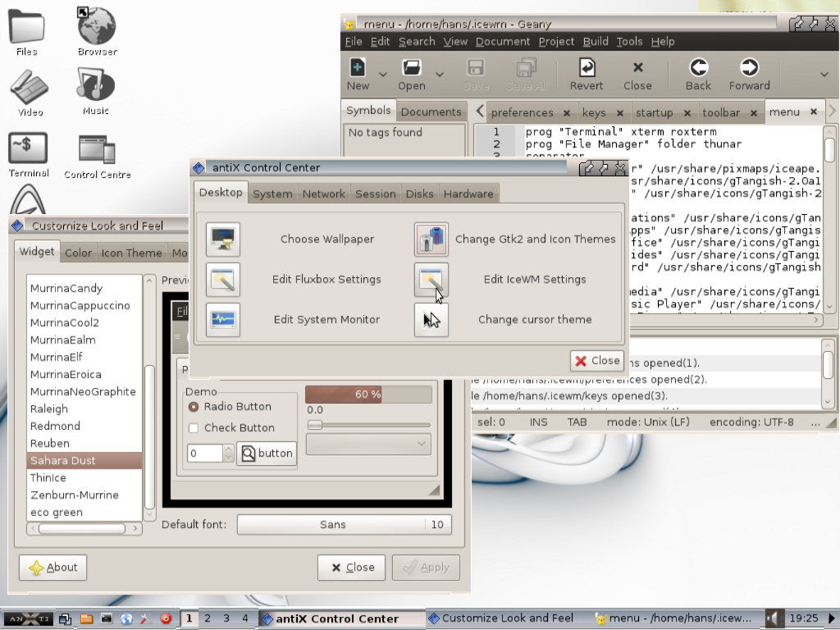Click the Edit IceWM Settings icon
Viewport: 840px width, 630px height.
431,279
